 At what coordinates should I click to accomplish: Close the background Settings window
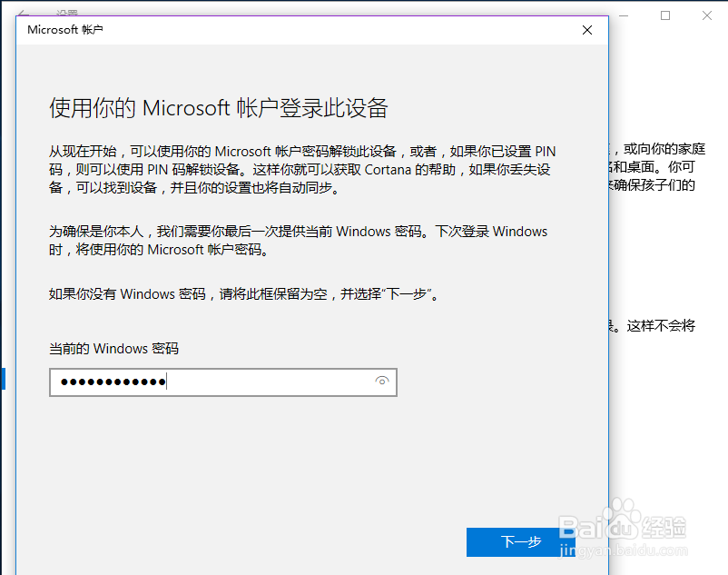point(706,15)
